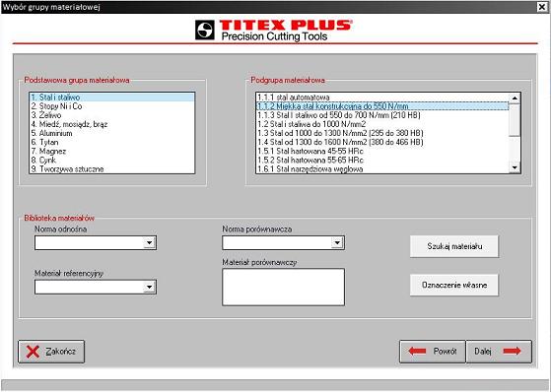551x392 pixels.
Task: Click 'Zakończ' button with red X
Action: 51,352
